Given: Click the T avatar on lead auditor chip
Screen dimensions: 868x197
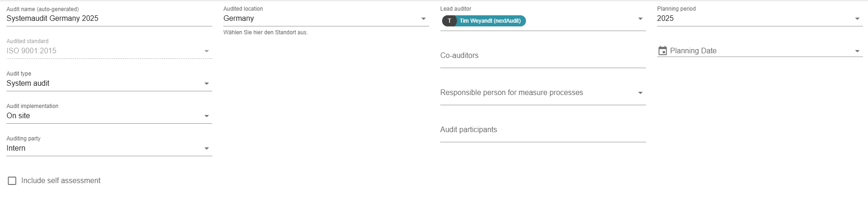Looking at the screenshot, I should click(449, 21).
